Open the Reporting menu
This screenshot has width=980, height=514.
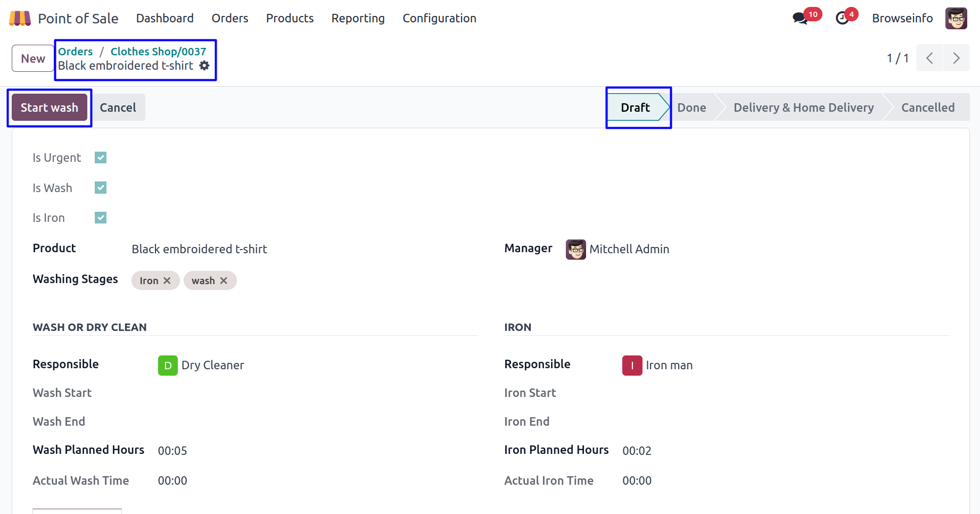(x=358, y=19)
